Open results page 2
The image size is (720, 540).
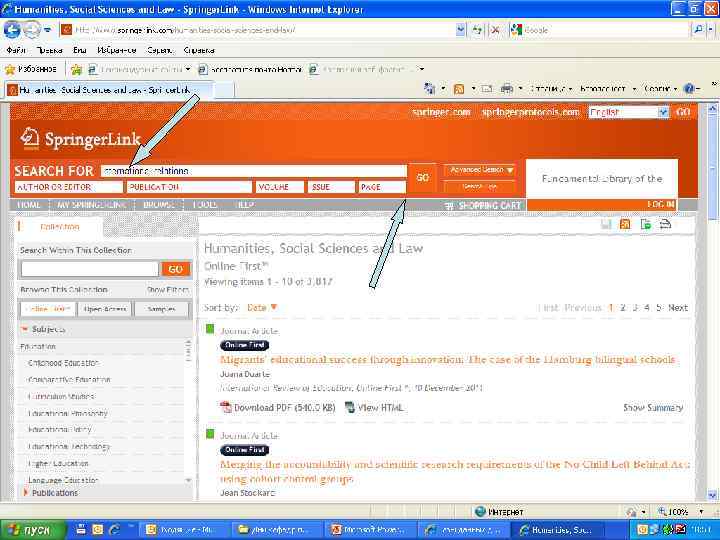point(623,308)
